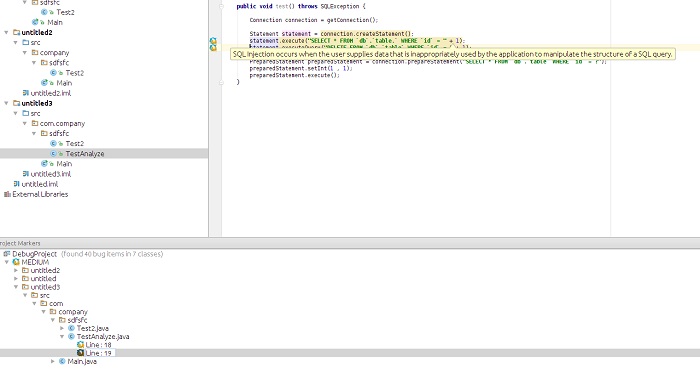Select untitled2.iml file
This screenshot has width=700, height=373.
pyautogui.click(x=51, y=93)
